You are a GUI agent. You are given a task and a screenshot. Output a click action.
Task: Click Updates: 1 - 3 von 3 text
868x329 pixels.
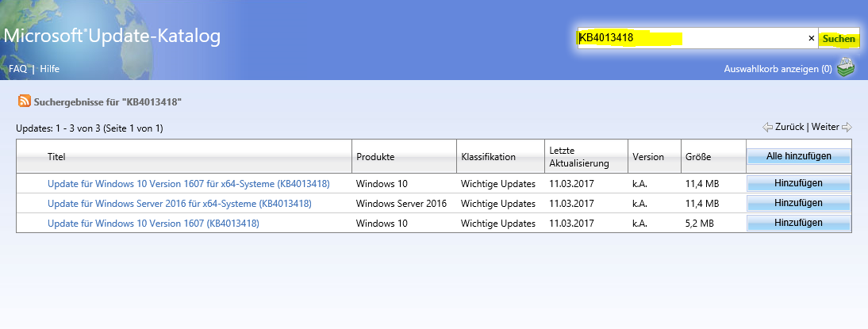pos(90,129)
